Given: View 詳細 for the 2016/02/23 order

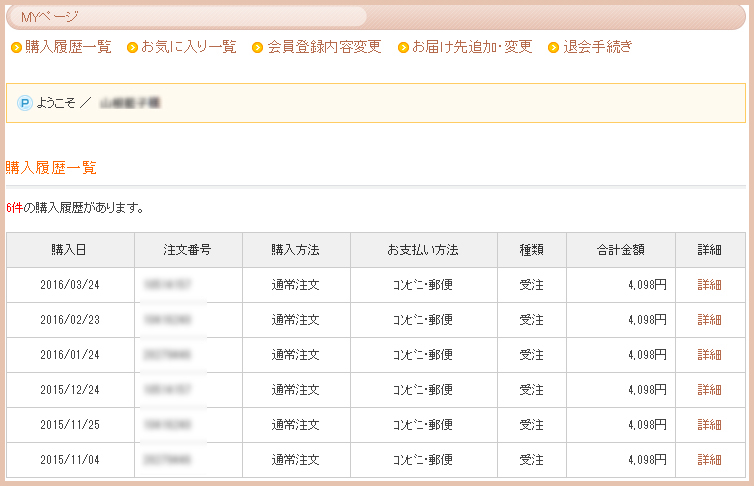Looking at the screenshot, I should 709,320.
